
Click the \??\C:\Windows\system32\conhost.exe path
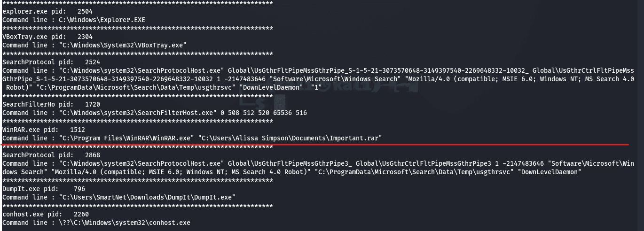(125, 223)
